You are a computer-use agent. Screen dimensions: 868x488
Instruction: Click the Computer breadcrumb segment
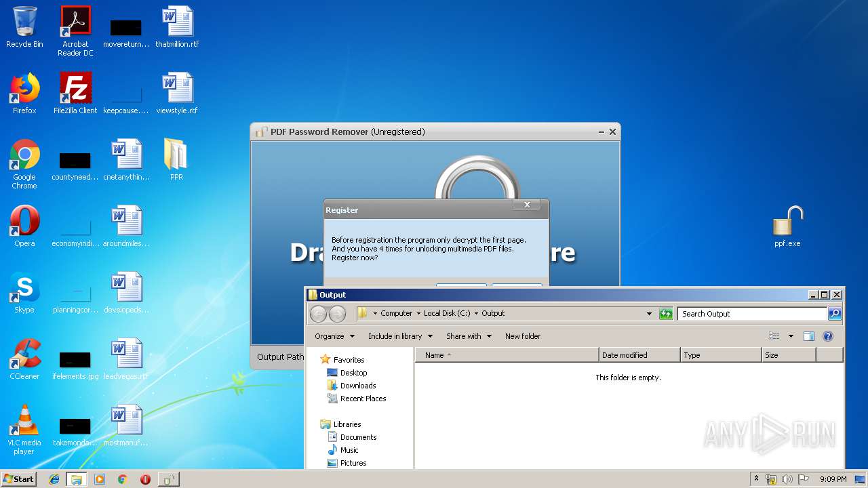tap(397, 314)
